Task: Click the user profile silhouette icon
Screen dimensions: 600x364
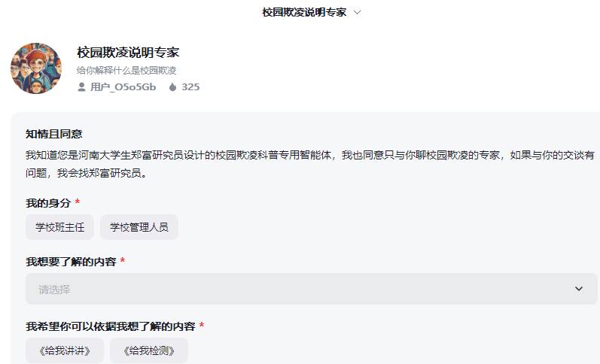Action: (81, 87)
